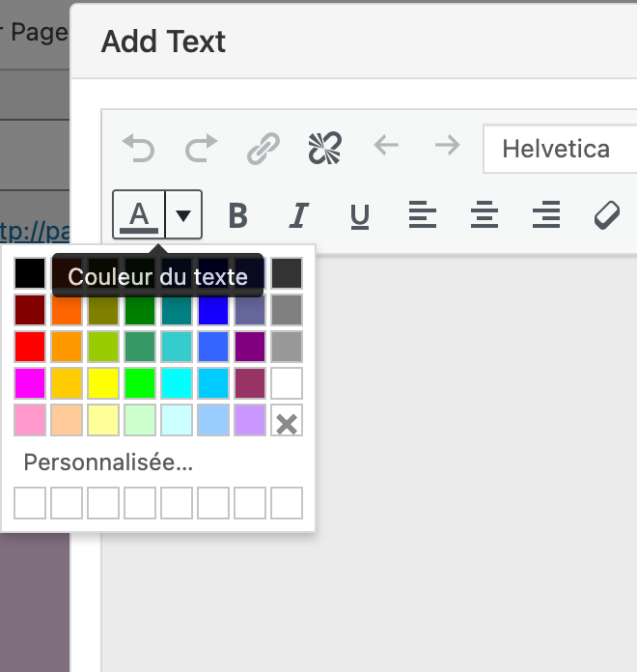Choose the white color swatch
The height and width of the screenshot is (672, 637).
[287, 383]
